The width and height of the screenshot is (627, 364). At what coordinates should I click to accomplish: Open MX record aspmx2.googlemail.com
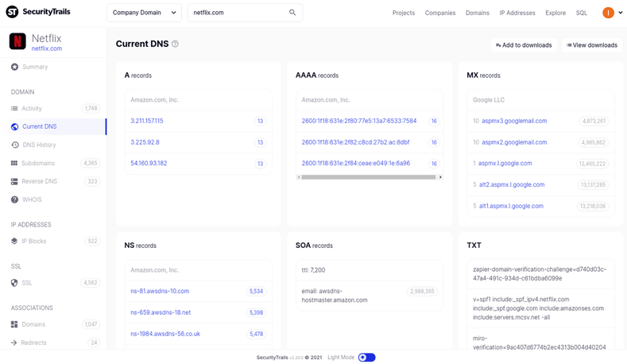pos(514,142)
